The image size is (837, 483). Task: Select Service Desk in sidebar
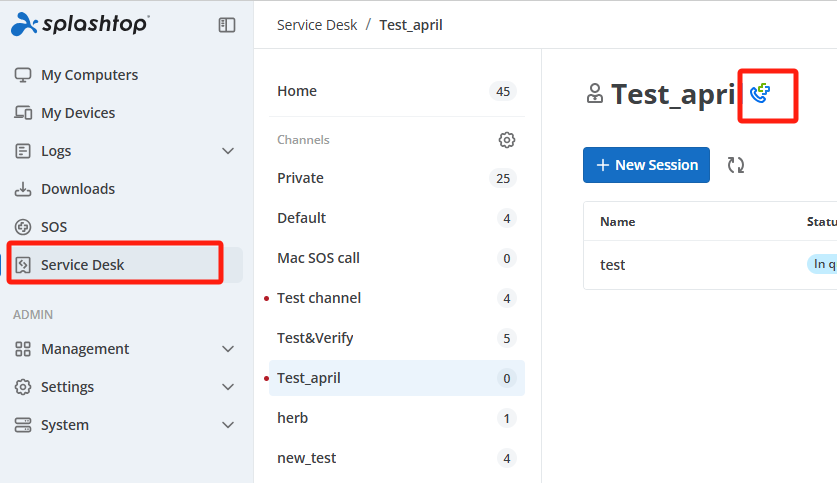pos(125,265)
